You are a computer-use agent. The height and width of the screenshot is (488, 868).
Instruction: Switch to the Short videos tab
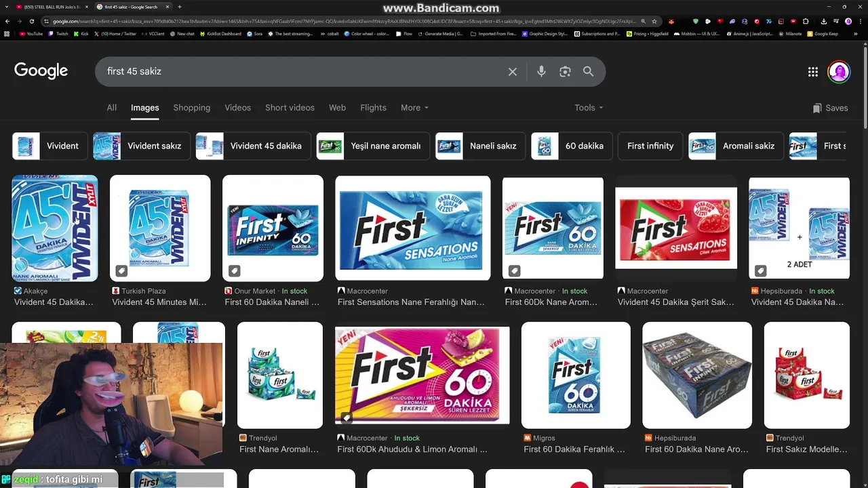click(290, 108)
